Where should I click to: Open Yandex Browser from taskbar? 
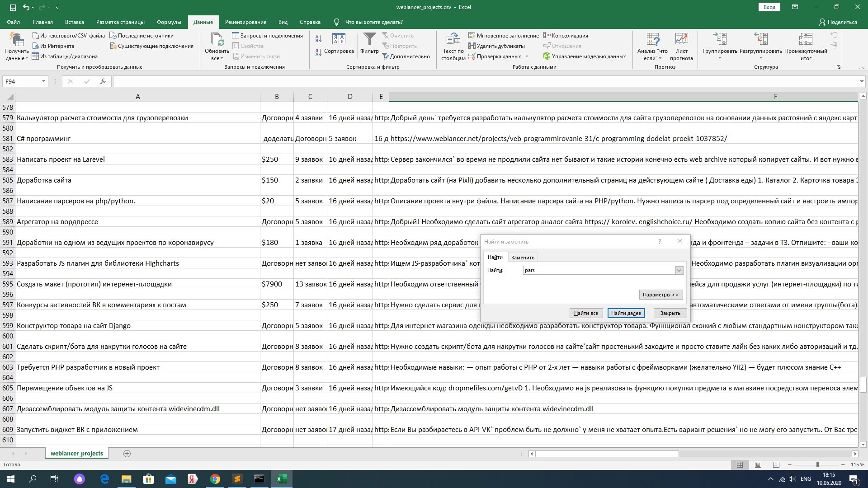[193, 479]
